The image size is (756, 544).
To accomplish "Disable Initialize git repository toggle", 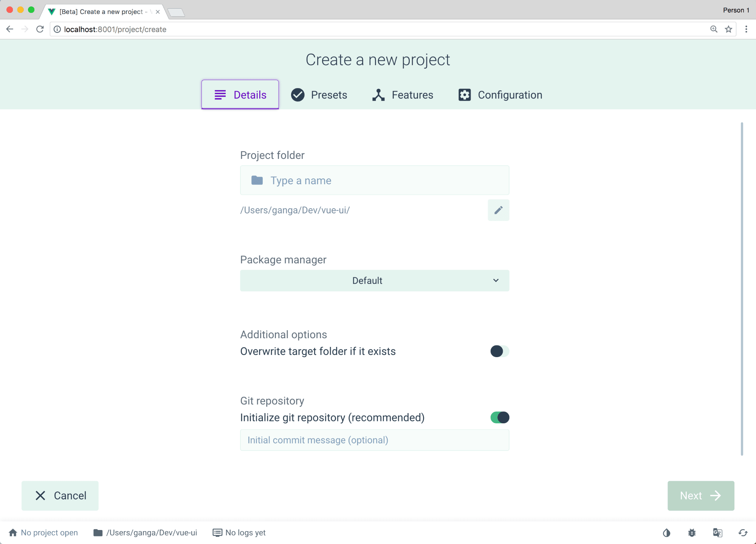I will click(500, 417).
